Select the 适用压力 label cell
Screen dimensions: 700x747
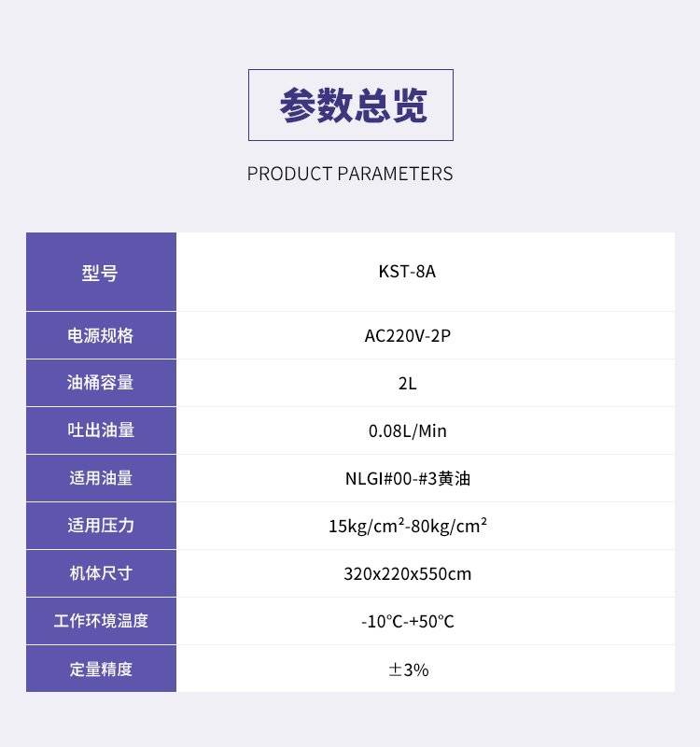point(101,526)
